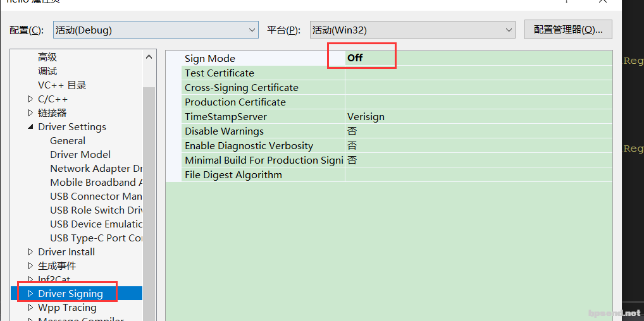Select the C/C++ tree item label

53,99
